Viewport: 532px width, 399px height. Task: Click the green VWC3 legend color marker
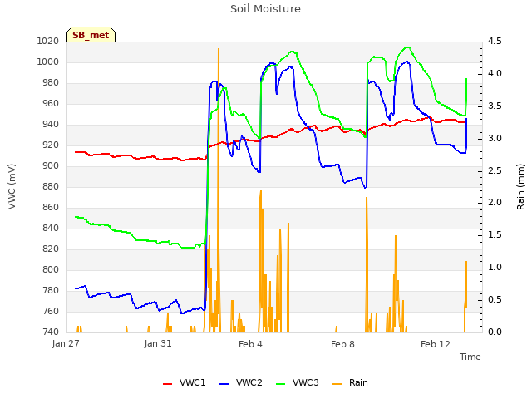point(281,384)
